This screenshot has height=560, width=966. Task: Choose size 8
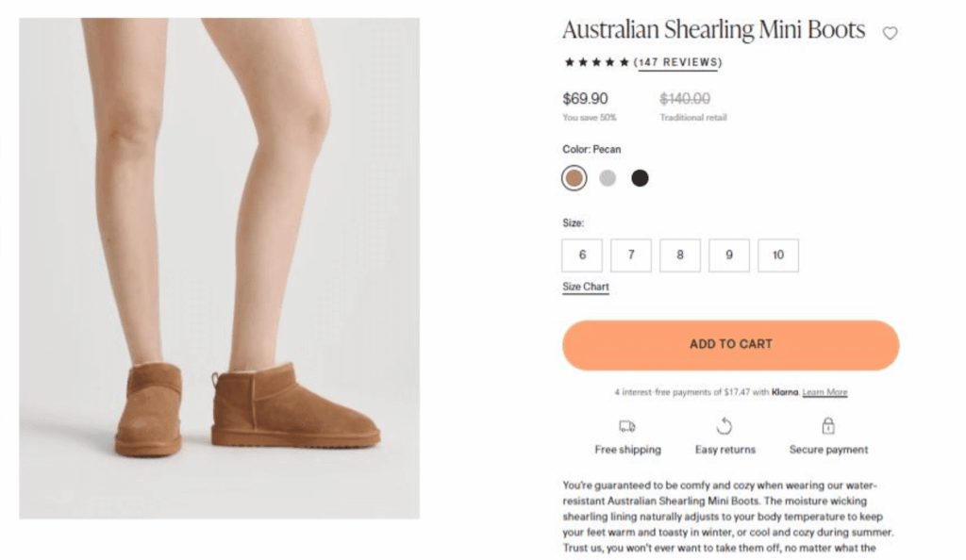point(680,255)
